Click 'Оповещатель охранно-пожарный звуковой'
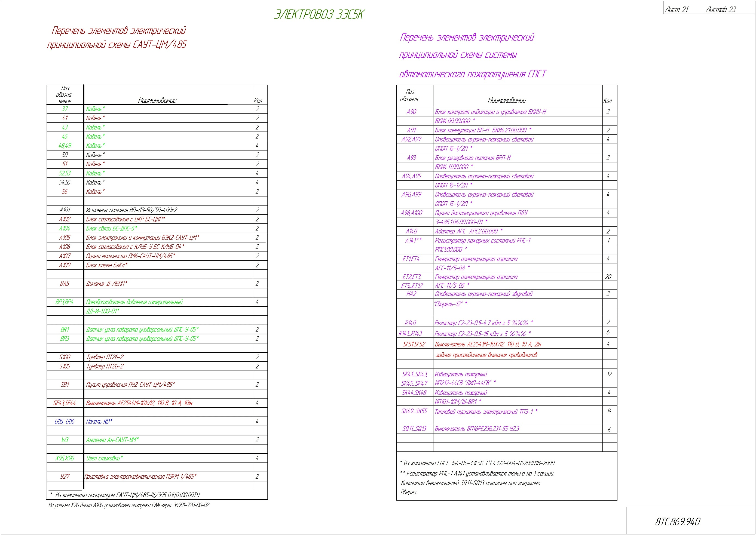This screenshot has height=535, width=756. tap(483, 294)
